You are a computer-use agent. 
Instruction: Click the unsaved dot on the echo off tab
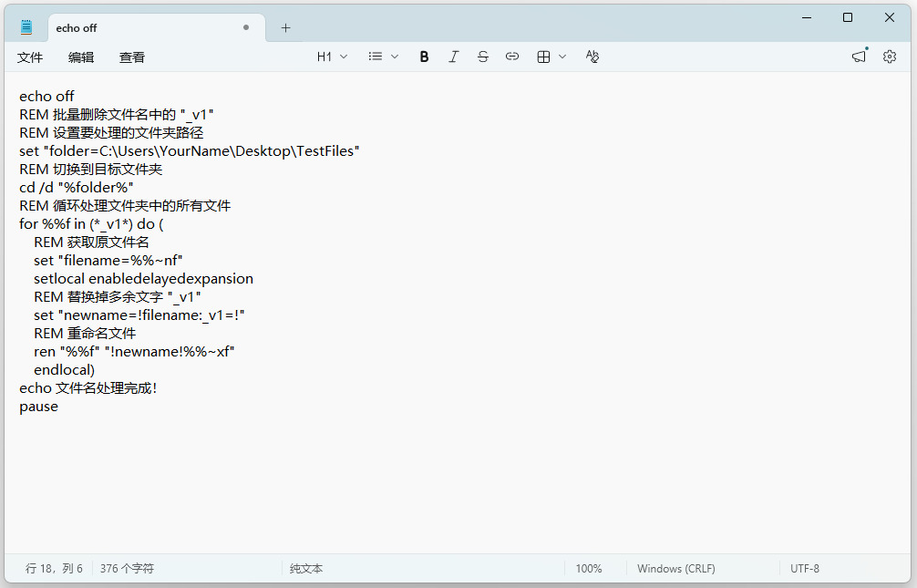pyautogui.click(x=246, y=27)
